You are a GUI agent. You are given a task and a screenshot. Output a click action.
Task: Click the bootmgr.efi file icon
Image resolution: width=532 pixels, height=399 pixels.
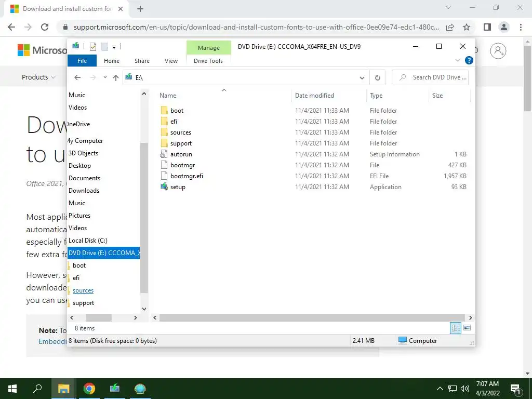click(x=164, y=176)
